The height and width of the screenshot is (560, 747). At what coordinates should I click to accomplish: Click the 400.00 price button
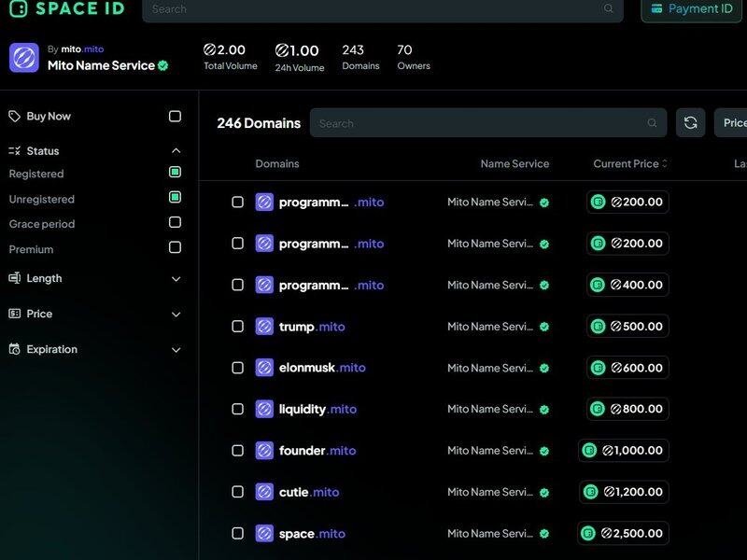627,285
